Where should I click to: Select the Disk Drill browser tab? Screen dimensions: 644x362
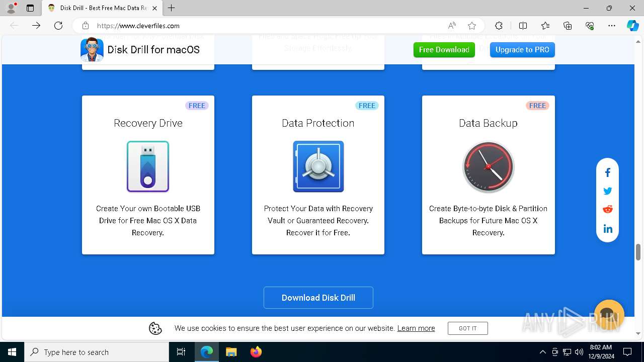coord(102,8)
